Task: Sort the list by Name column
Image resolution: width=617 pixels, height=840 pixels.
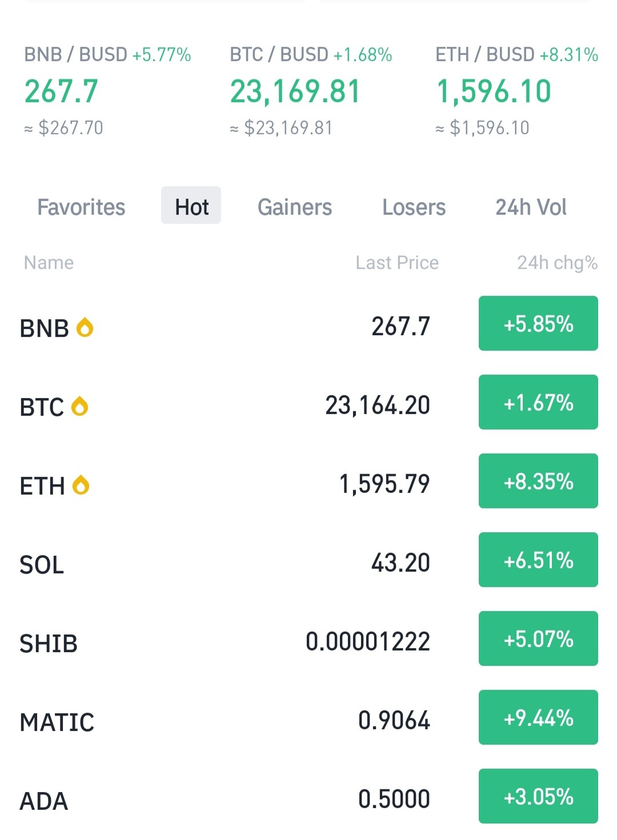Action: tap(49, 263)
